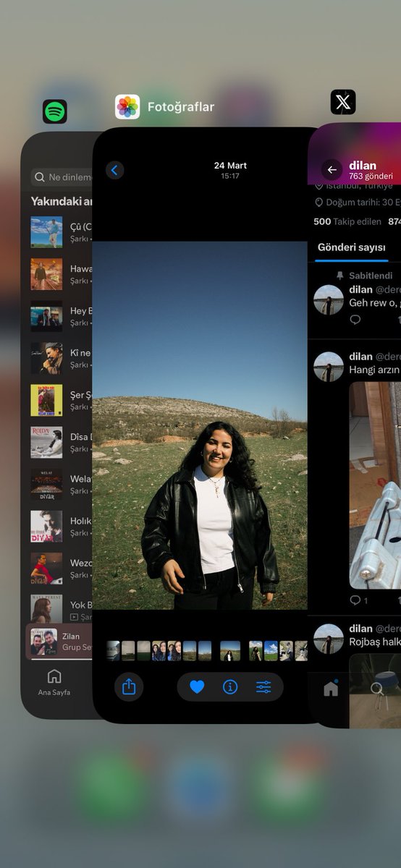
Task: Go back using the blue chevron in Photos
Action: pyautogui.click(x=114, y=170)
